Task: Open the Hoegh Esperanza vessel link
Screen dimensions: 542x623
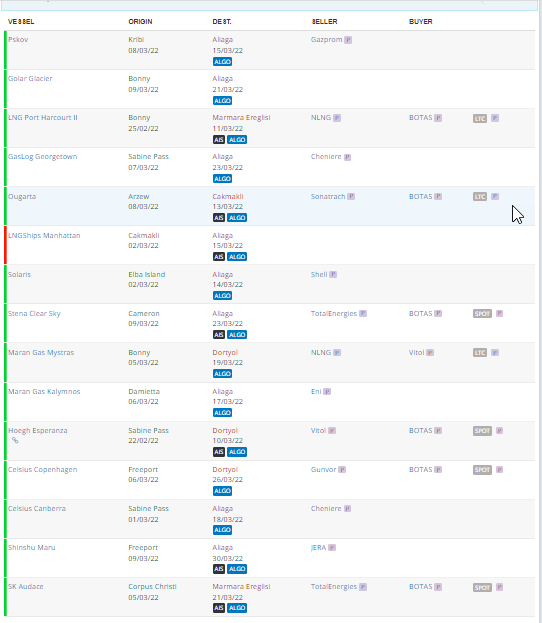Action: [38, 431]
